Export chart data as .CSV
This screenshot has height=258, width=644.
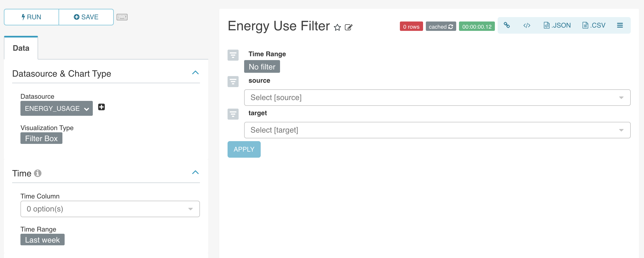(594, 25)
